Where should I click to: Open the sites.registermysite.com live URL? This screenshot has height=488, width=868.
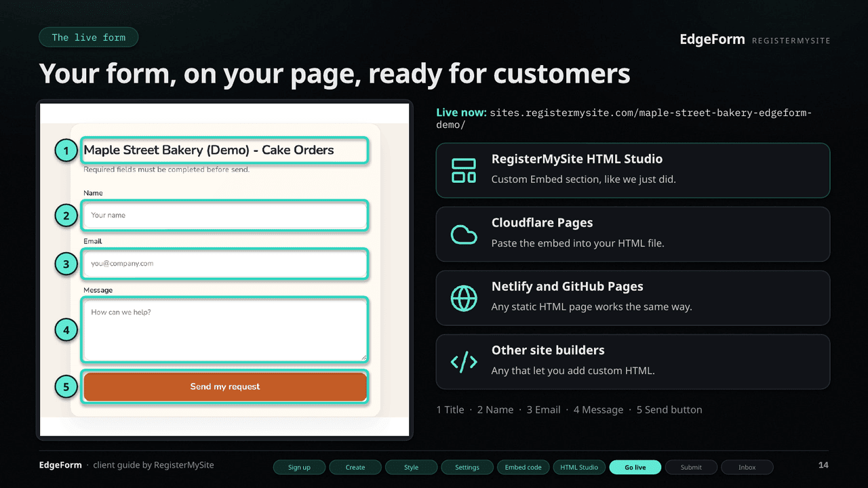pyautogui.click(x=624, y=119)
